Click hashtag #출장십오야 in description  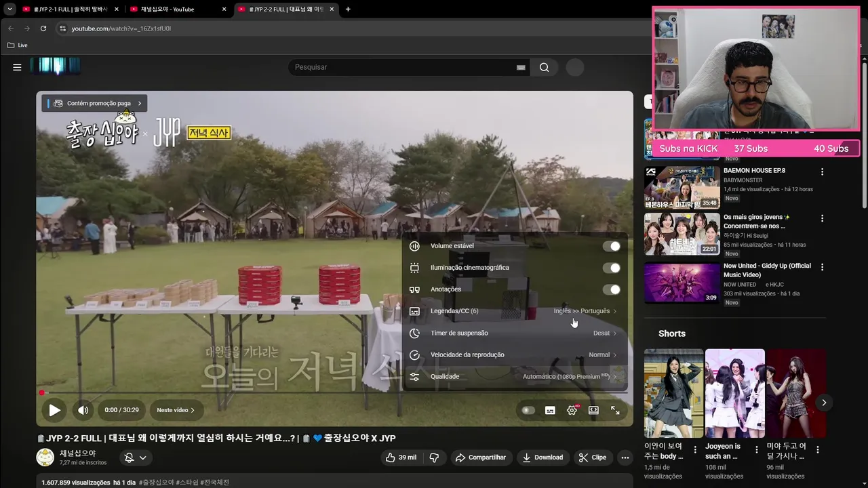pos(157,483)
